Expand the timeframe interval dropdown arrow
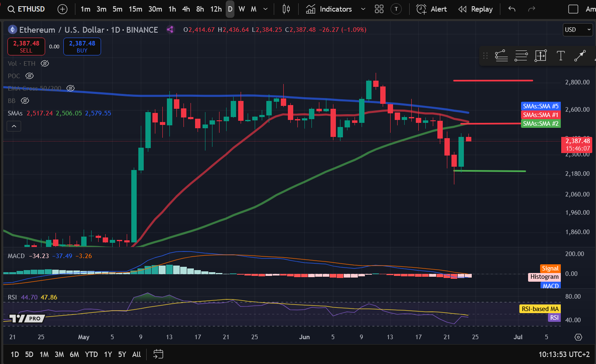 pos(265,9)
